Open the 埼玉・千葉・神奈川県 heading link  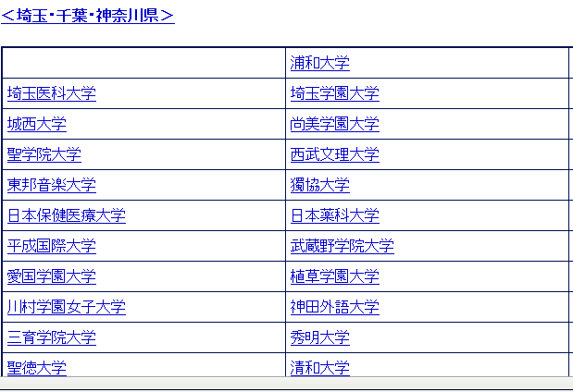(x=88, y=16)
